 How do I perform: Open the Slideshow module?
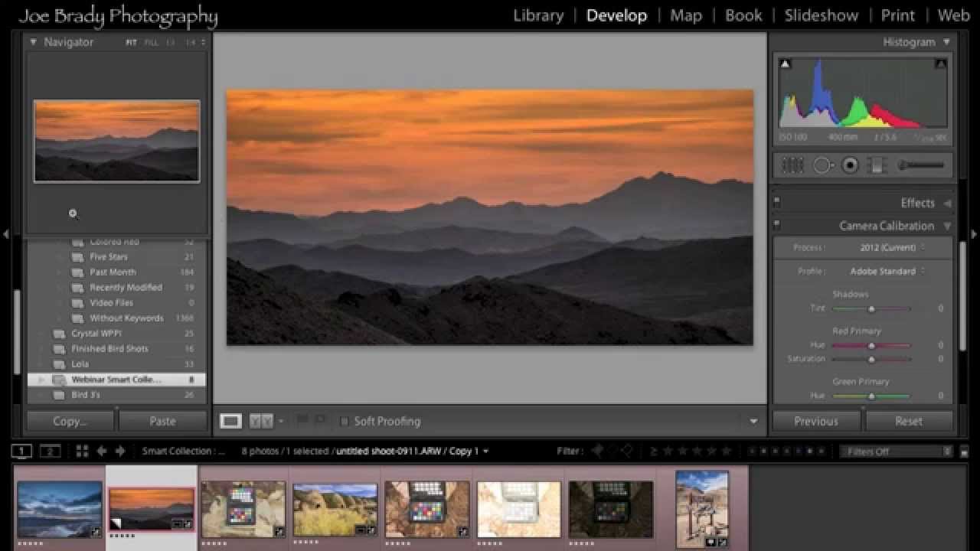pyautogui.click(x=821, y=15)
